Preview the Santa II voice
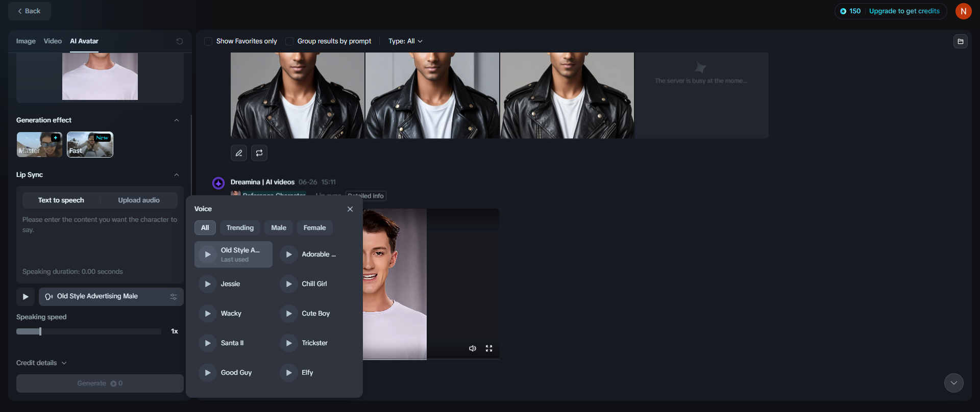 (x=208, y=343)
